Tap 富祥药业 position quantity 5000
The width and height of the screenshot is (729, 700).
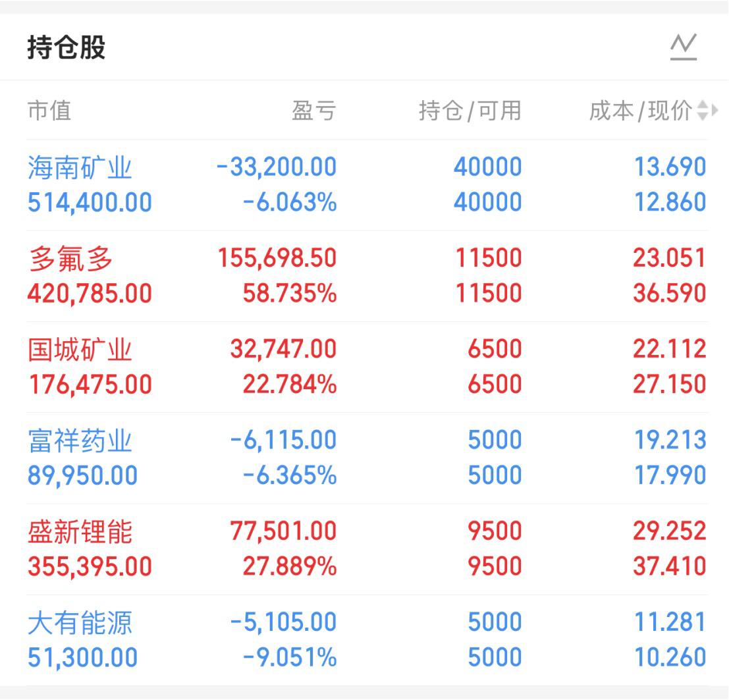pyautogui.click(x=495, y=440)
